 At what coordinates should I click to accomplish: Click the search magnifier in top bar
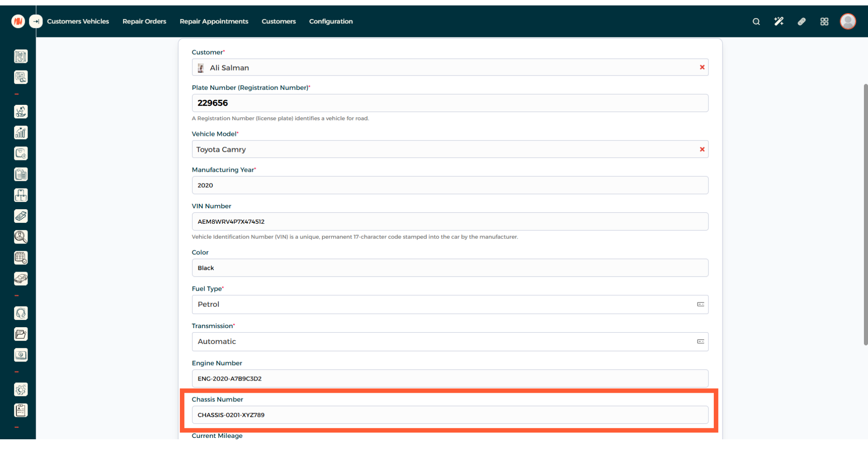(x=756, y=21)
